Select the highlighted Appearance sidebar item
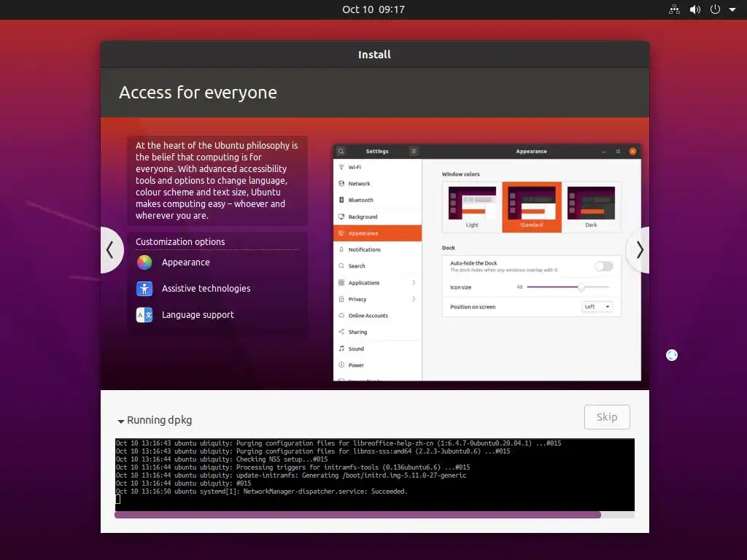Viewport: 747px width, 560px height. 377,233
